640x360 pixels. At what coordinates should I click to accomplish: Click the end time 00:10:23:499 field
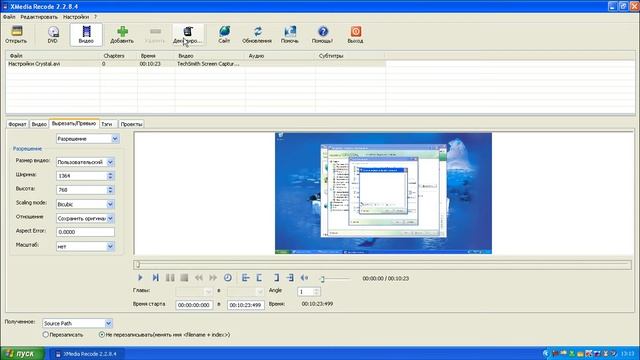[x=246, y=305]
